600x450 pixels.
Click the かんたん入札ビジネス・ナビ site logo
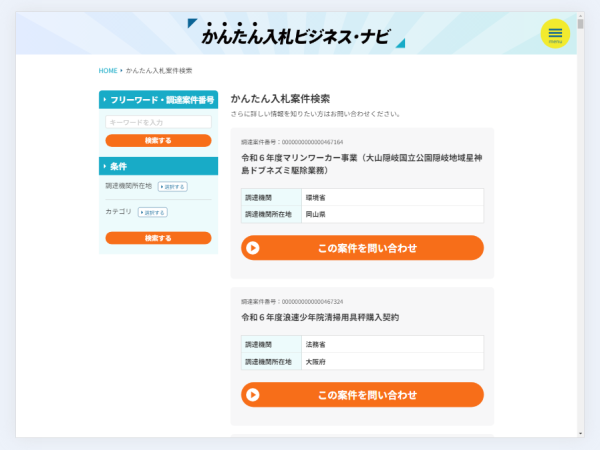click(x=297, y=34)
